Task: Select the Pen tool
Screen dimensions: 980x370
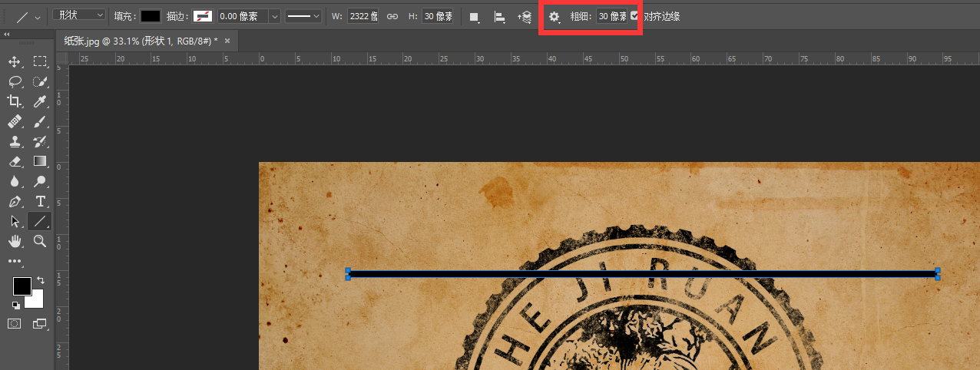Action: click(14, 201)
